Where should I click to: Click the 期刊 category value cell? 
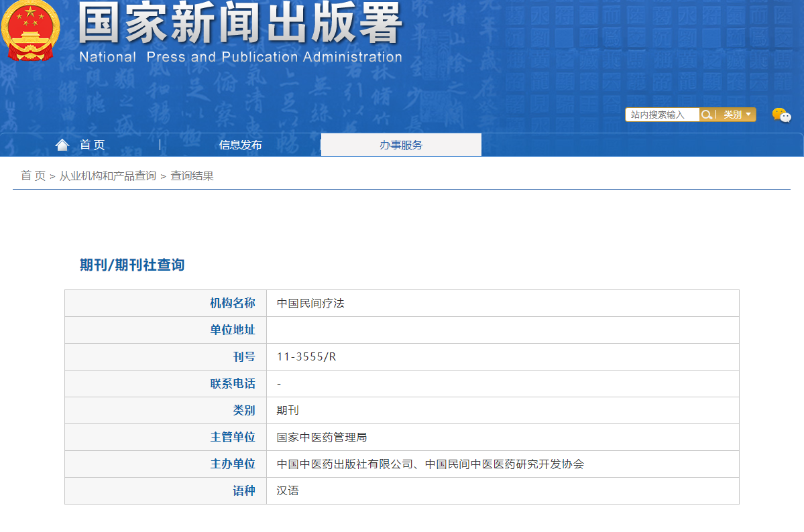pyautogui.click(x=288, y=410)
